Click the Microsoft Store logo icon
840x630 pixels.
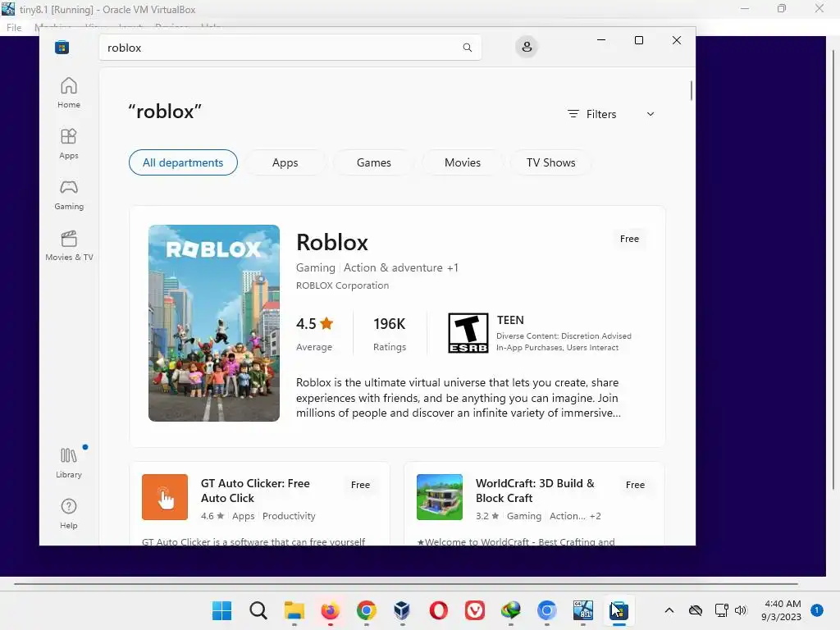(x=62, y=47)
